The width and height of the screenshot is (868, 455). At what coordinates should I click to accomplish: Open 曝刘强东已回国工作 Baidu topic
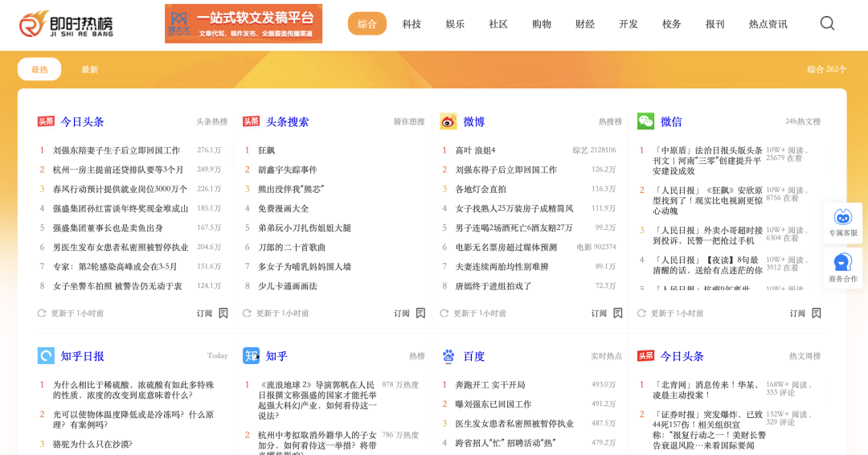pos(493,404)
